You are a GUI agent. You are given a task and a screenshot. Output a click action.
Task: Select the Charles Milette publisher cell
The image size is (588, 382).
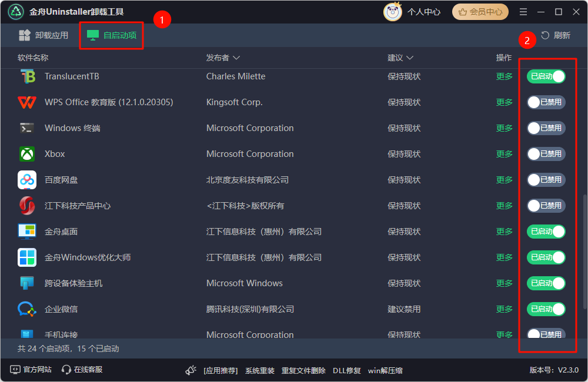[x=236, y=76]
